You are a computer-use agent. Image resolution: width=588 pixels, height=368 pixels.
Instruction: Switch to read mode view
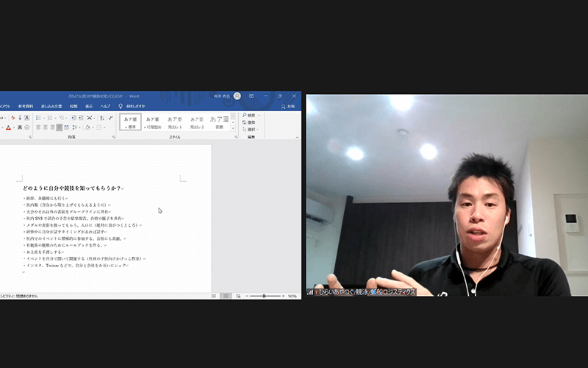213,296
